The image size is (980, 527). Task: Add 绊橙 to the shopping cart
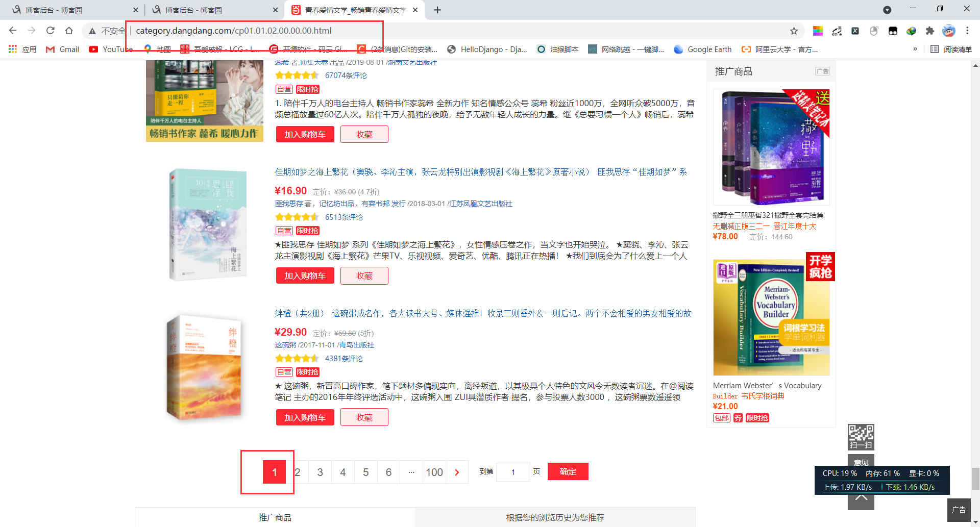305,417
